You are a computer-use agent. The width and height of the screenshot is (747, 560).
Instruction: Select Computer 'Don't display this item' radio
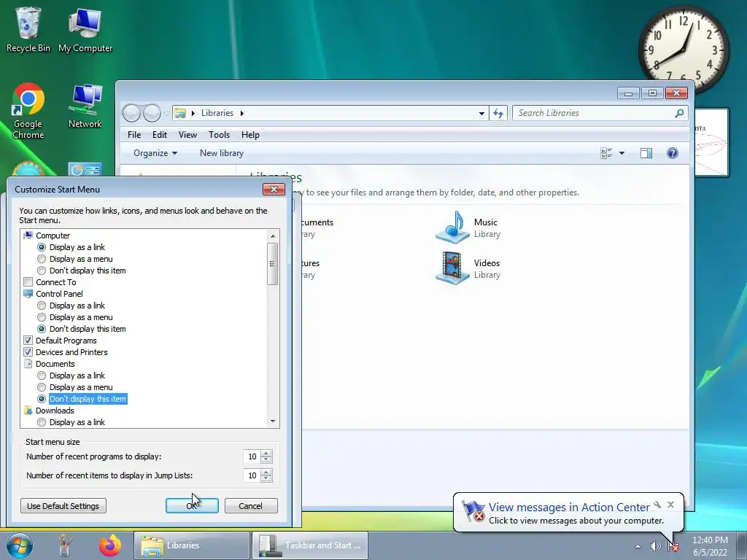coord(42,271)
